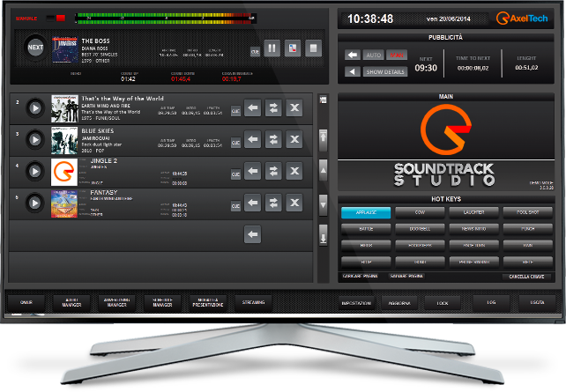This screenshot has height=392, width=566.
Task: Play the Fantasy track
Action: coord(35,203)
